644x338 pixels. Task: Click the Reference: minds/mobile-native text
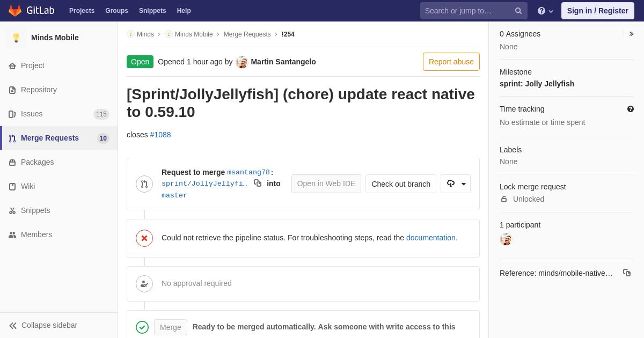(x=556, y=273)
